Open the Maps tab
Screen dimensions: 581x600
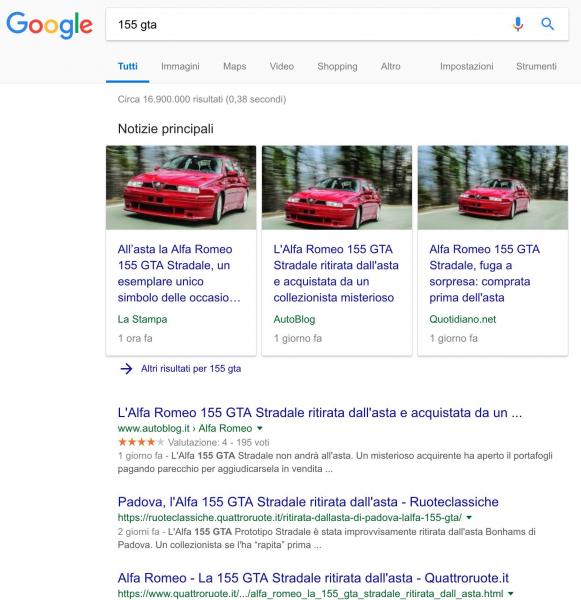235,67
